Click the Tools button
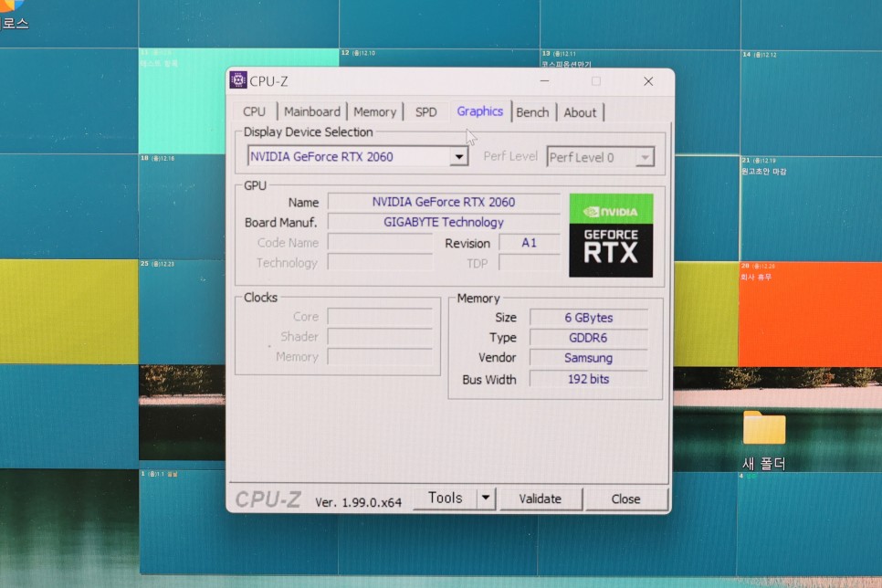This screenshot has height=588, width=882. [x=445, y=498]
